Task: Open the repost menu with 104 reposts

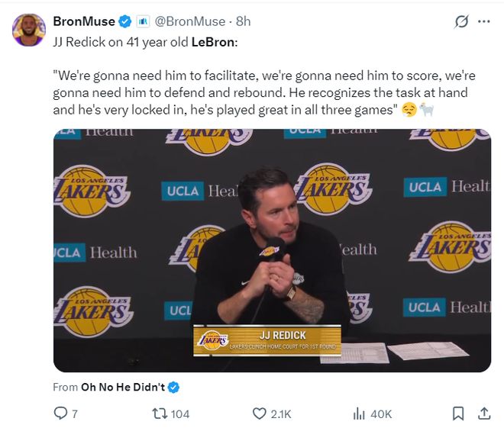Action: (x=160, y=414)
